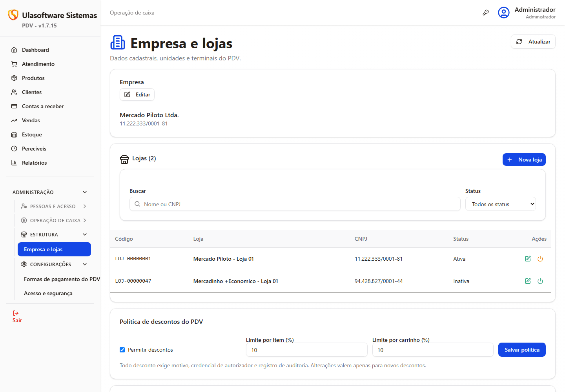Click the Inativa status cell
The height and width of the screenshot is (392, 565).
click(461, 281)
